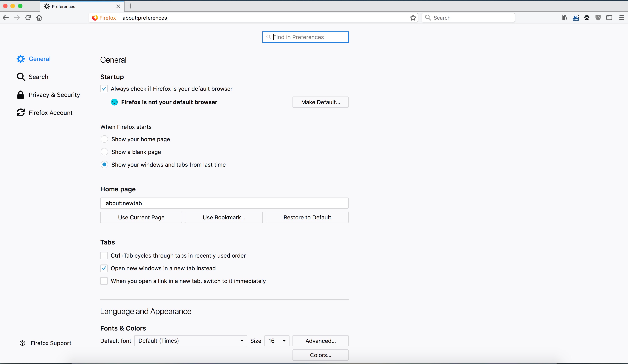Click the "Default font" label text
The image size is (628, 364).
[116, 341]
